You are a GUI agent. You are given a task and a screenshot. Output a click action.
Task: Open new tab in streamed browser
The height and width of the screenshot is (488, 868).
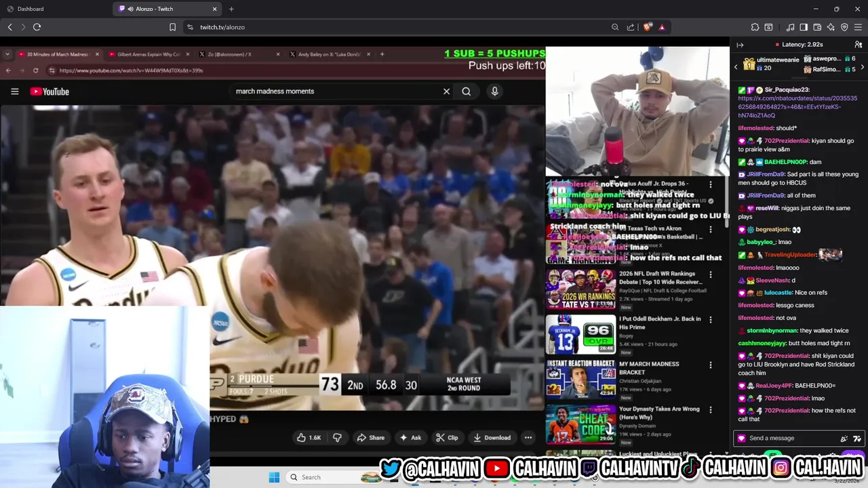coord(382,54)
